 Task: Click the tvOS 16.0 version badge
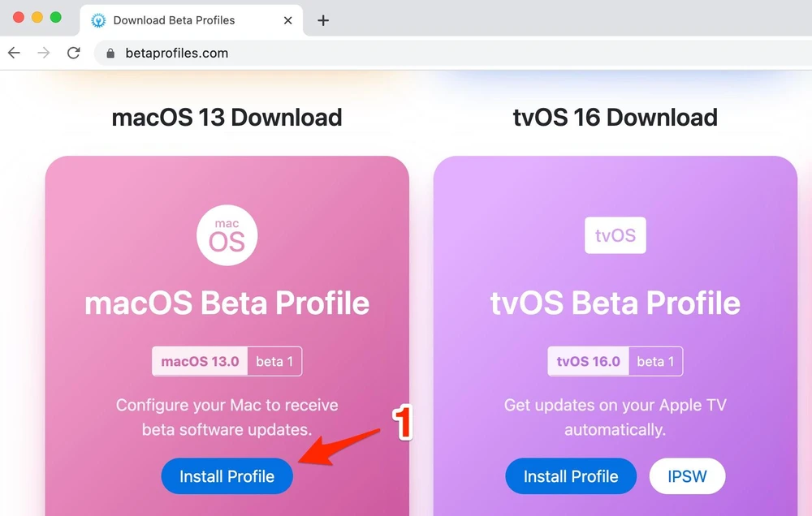click(x=588, y=361)
